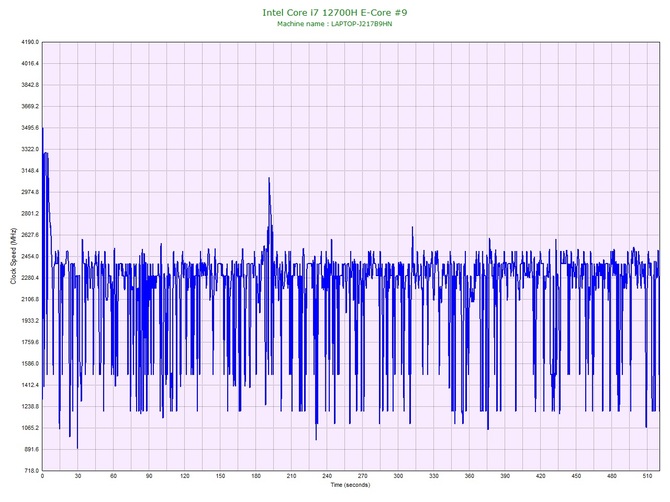Image resolution: width=670 pixels, height=502 pixels.
Task: Click the 270 seconds time tick
Action: 362,476
